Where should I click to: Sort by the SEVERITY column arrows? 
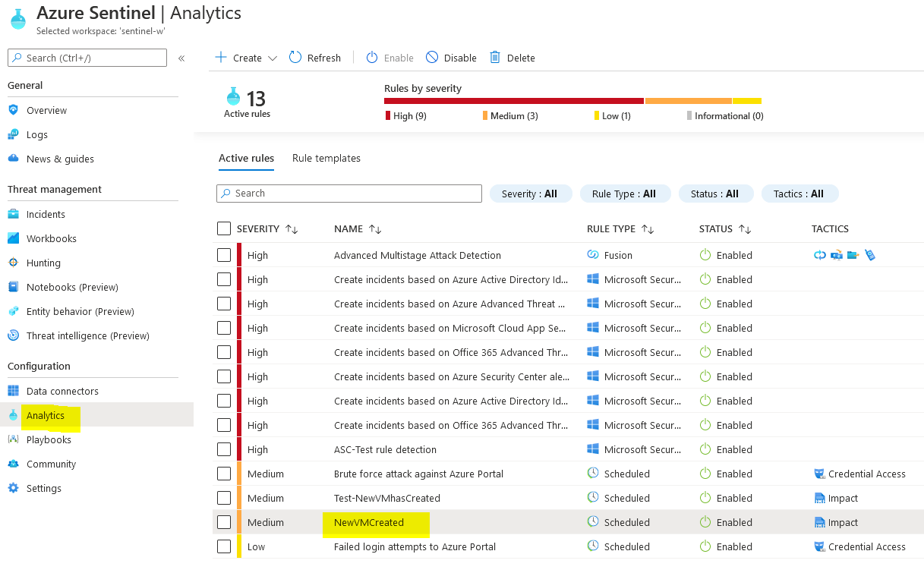[292, 228]
